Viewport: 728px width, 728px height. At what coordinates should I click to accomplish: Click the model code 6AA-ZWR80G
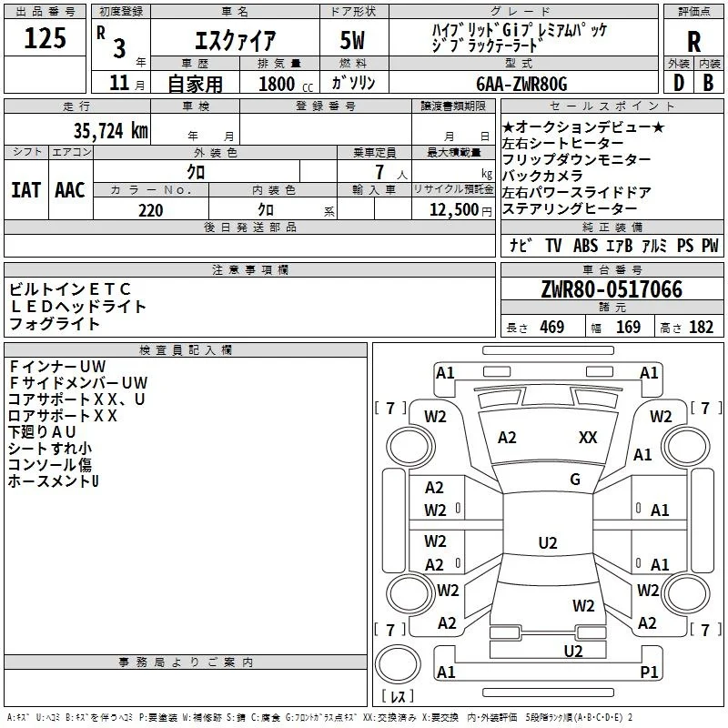[x=521, y=84]
